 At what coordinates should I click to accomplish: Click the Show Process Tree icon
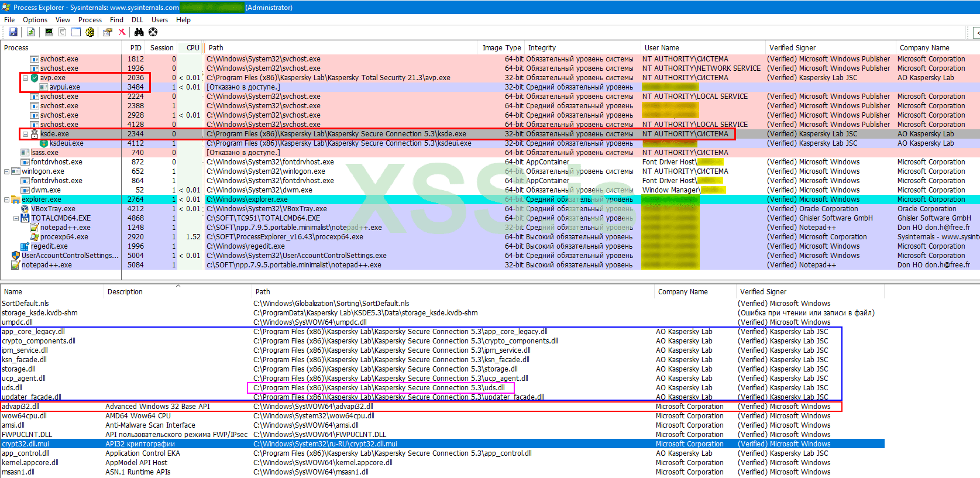63,32
